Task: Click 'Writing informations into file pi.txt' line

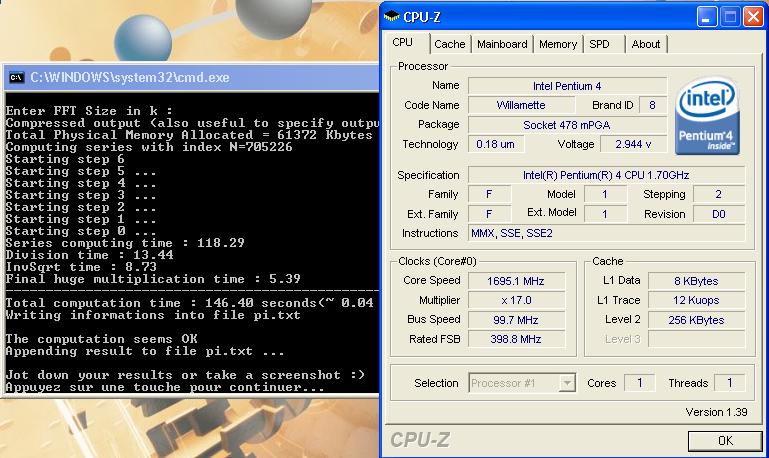Action: point(153,315)
